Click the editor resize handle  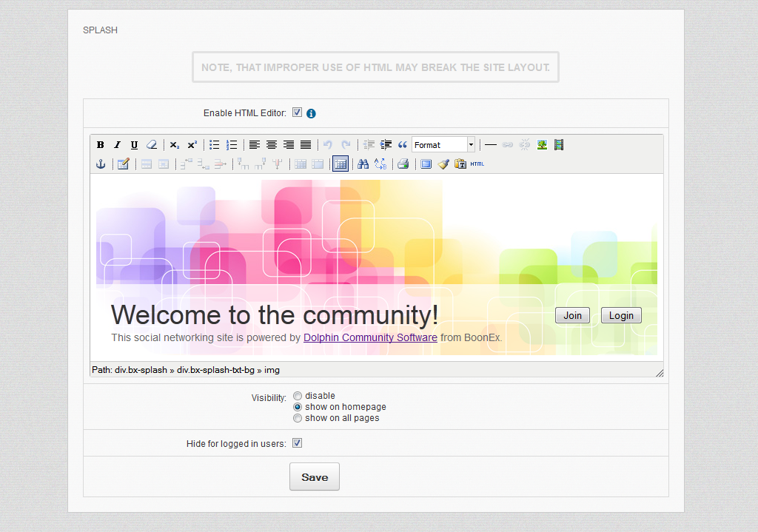659,372
